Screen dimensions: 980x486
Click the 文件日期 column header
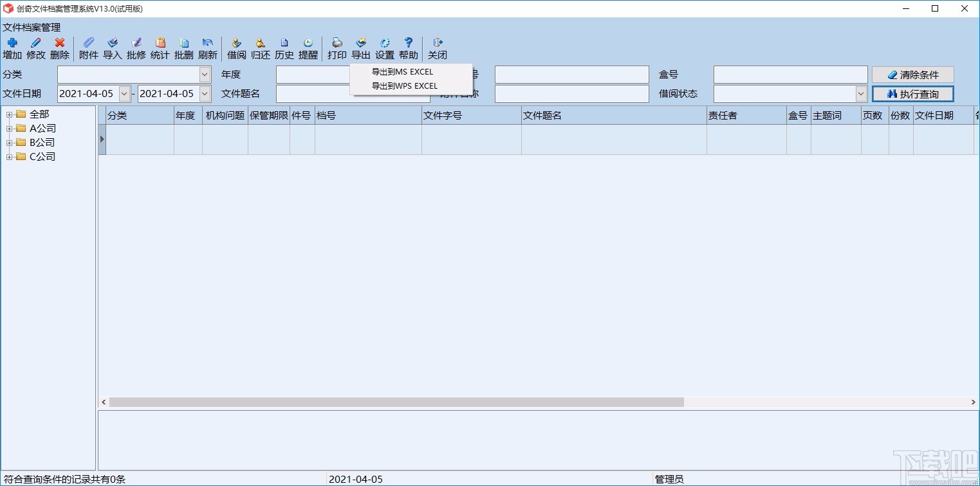coord(943,116)
